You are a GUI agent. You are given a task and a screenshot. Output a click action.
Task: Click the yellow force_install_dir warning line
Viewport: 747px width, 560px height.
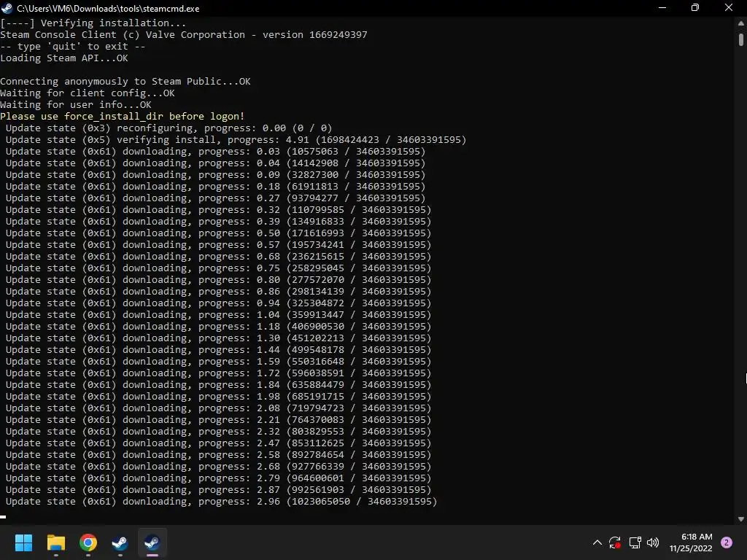coord(122,117)
